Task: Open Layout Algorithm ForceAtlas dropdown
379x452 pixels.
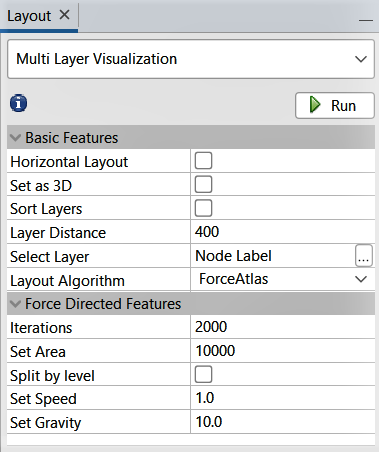Action: (283, 279)
